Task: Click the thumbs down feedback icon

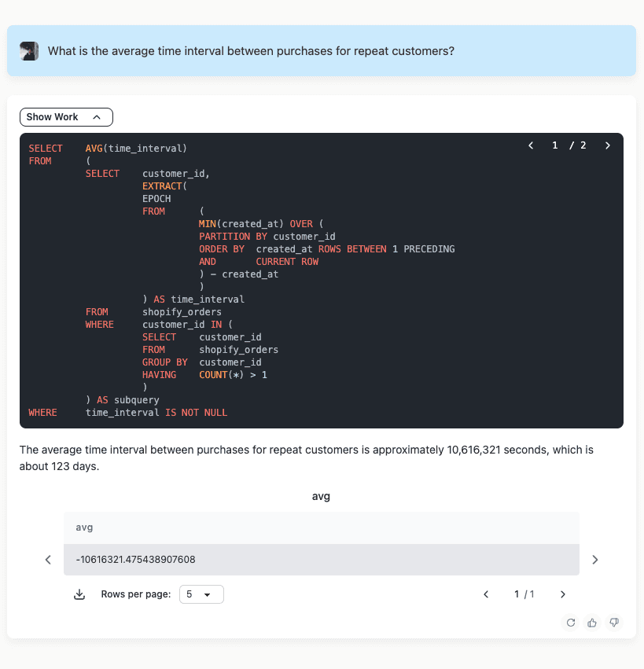Action: pyautogui.click(x=613, y=623)
